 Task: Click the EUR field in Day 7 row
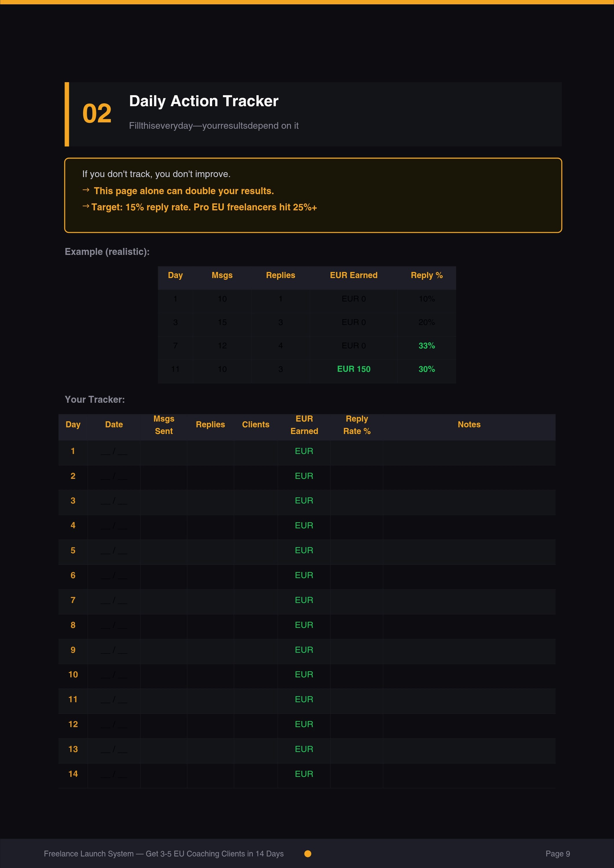(304, 600)
